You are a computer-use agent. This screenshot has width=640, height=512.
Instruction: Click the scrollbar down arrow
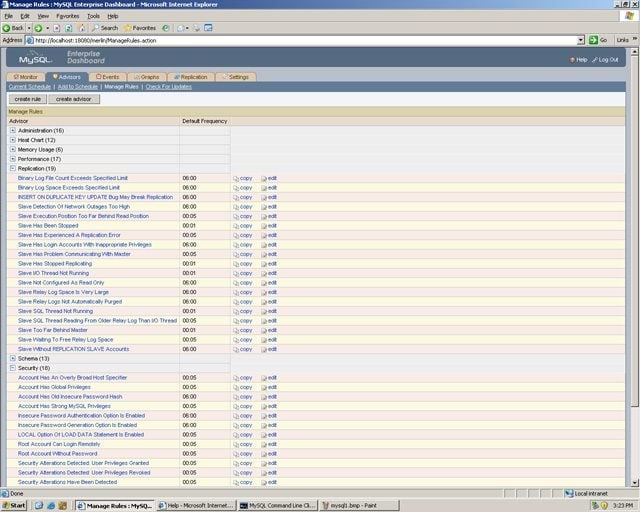pos(634,483)
